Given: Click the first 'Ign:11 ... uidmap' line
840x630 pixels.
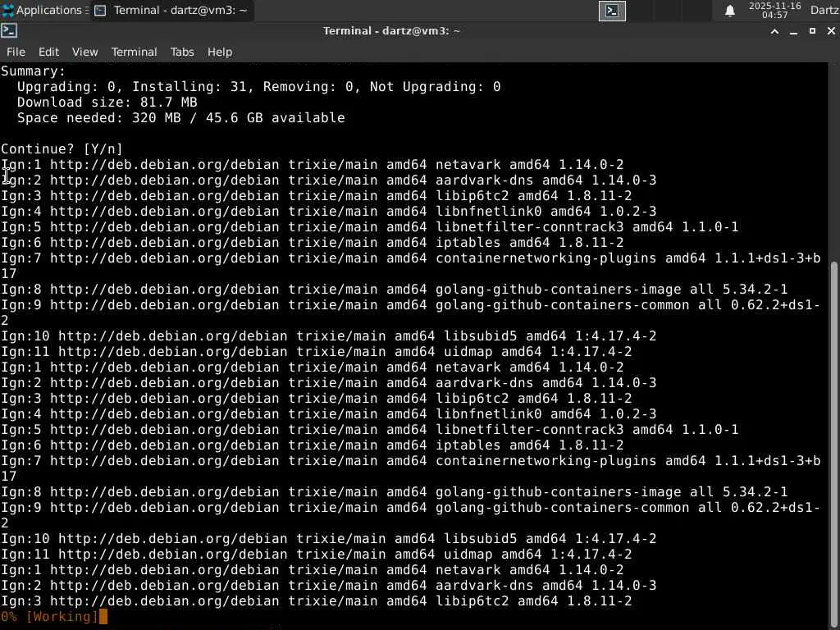Looking at the screenshot, I should click(316, 351).
